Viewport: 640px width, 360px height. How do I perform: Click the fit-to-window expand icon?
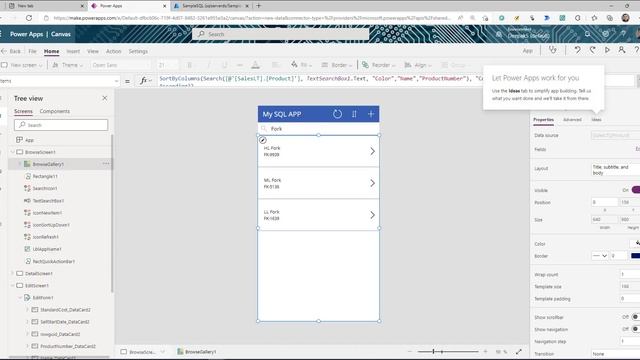(518, 351)
